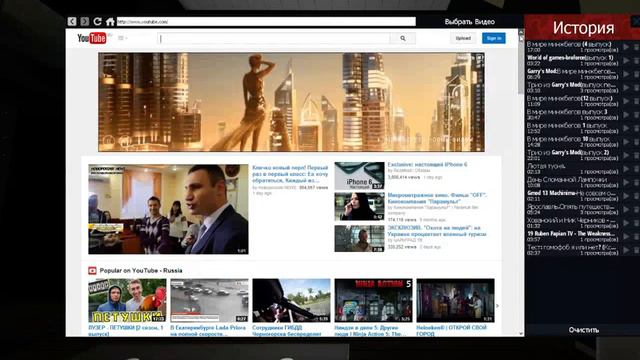
Task: Open the 'Охота на людей' video link
Action: (x=437, y=231)
